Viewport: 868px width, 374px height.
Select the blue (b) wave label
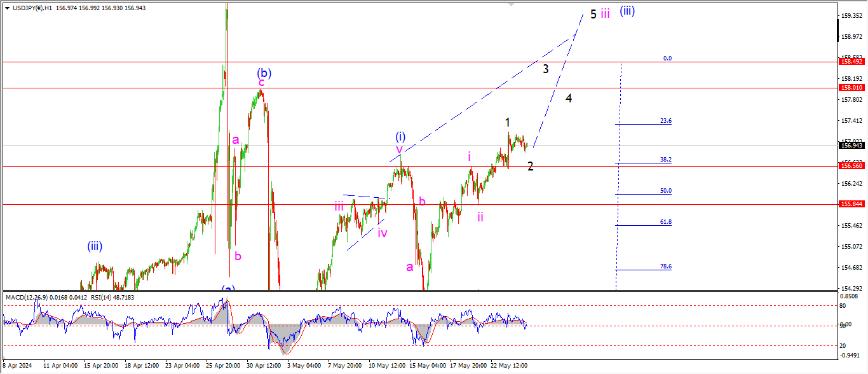click(264, 73)
